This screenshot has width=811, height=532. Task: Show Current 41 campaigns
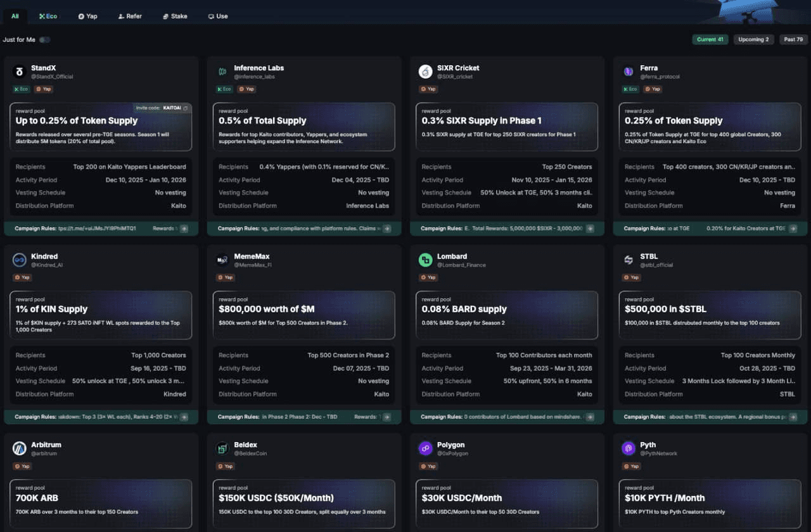[x=710, y=39]
